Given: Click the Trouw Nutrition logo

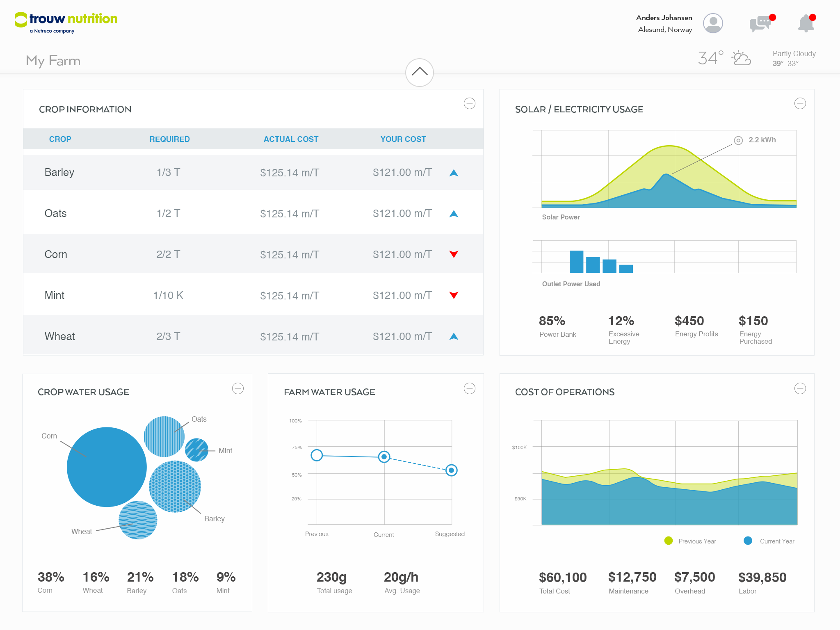Looking at the screenshot, I should pos(66,23).
